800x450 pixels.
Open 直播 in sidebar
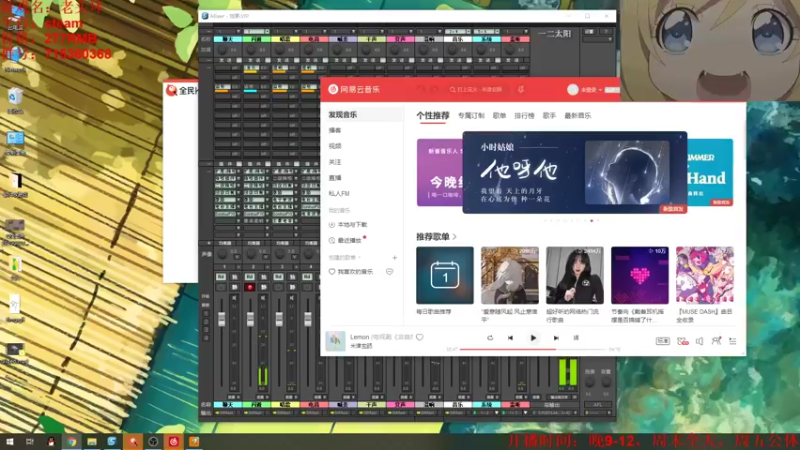pyautogui.click(x=335, y=178)
